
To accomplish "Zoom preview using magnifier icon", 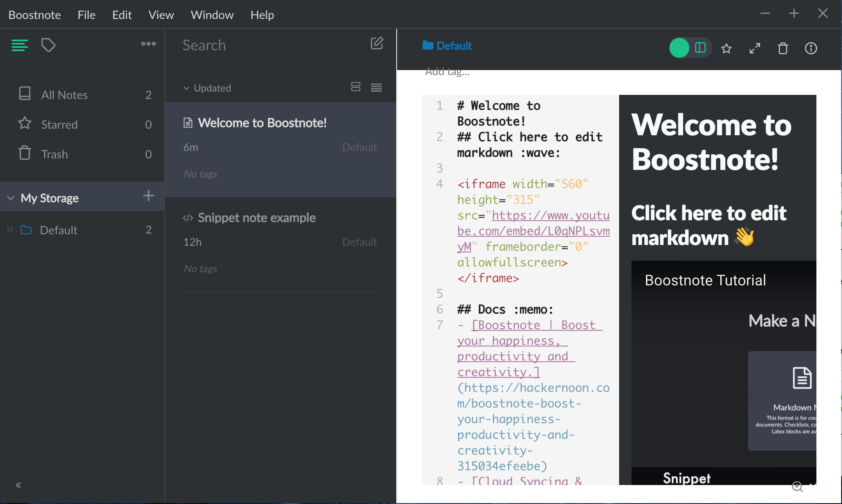I will tap(797, 487).
